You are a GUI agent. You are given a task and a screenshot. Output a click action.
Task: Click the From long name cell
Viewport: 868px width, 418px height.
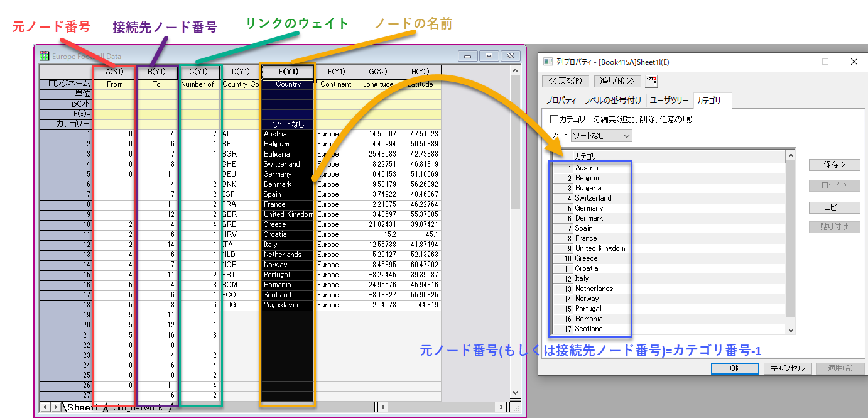tap(114, 84)
